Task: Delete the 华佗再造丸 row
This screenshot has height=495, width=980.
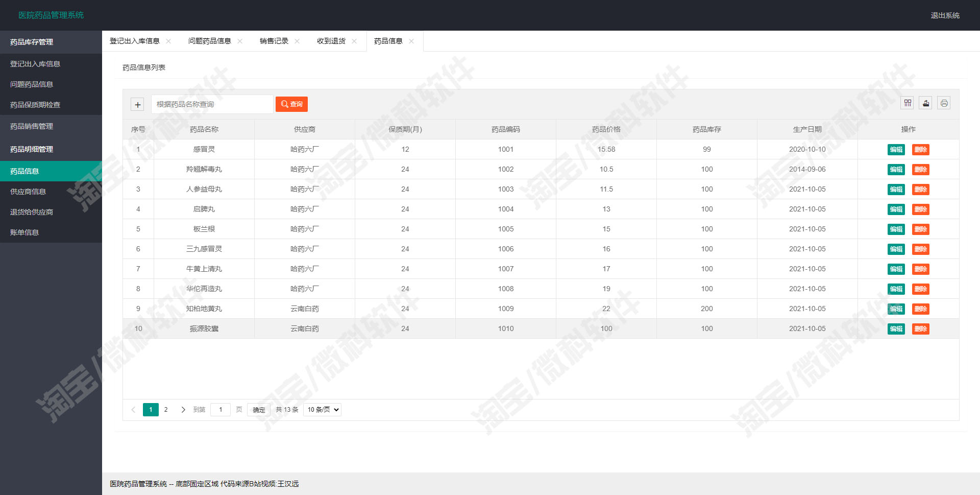Action: pos(921,289)
